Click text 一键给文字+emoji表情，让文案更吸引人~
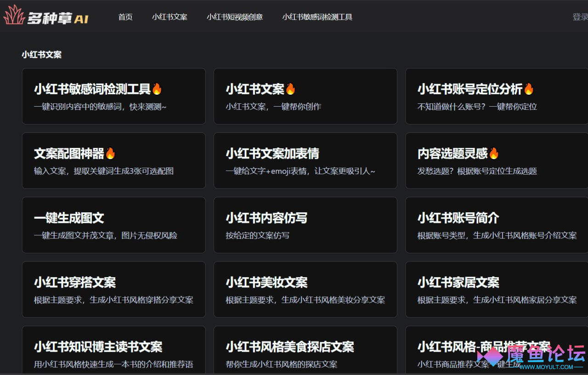The width and height of the screenshot is (588, 375). pos(300,171)
